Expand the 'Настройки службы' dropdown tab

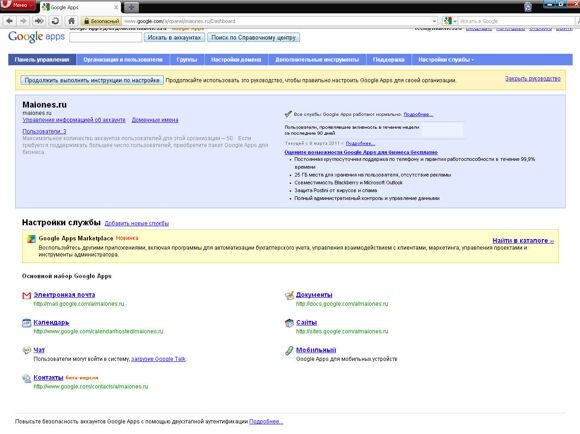point(446,60)
